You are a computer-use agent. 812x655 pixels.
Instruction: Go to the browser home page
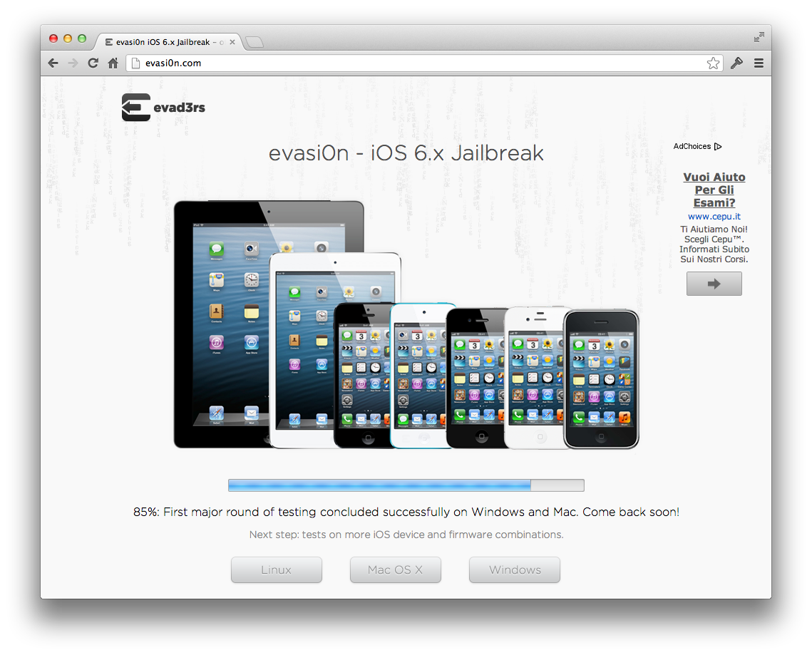point(113,63)
